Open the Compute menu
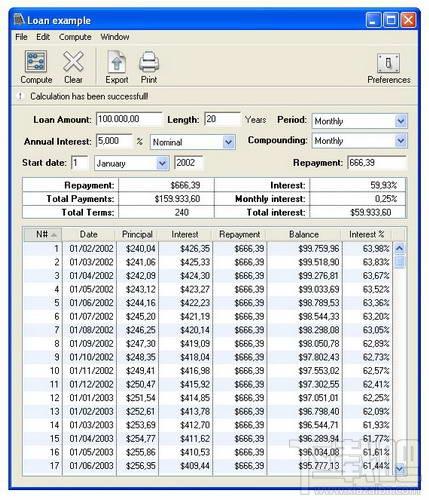 point(75,37)
